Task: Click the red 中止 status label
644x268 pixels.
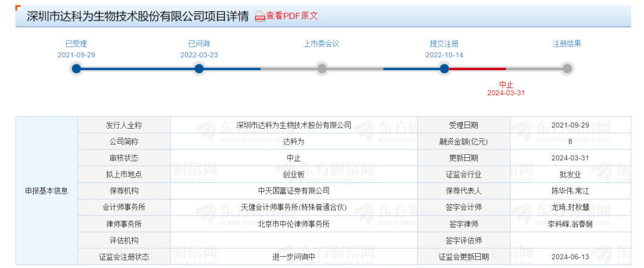Action: [x=506, y=85]
